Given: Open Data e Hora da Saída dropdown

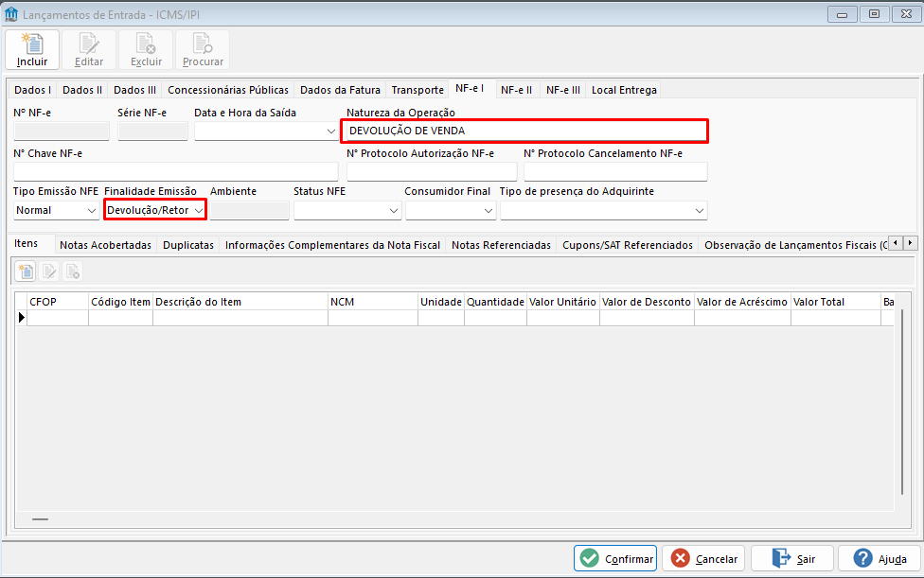Looking at the screenshot, I should coord(330,131).
